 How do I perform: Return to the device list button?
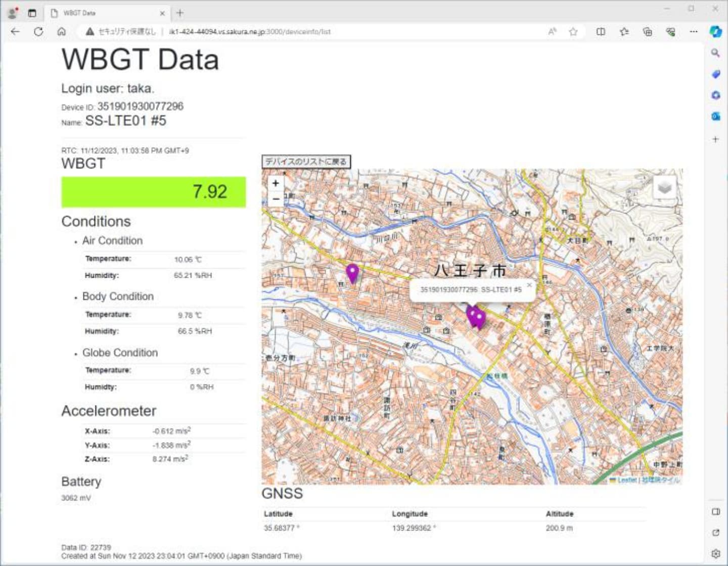point(306,161)
